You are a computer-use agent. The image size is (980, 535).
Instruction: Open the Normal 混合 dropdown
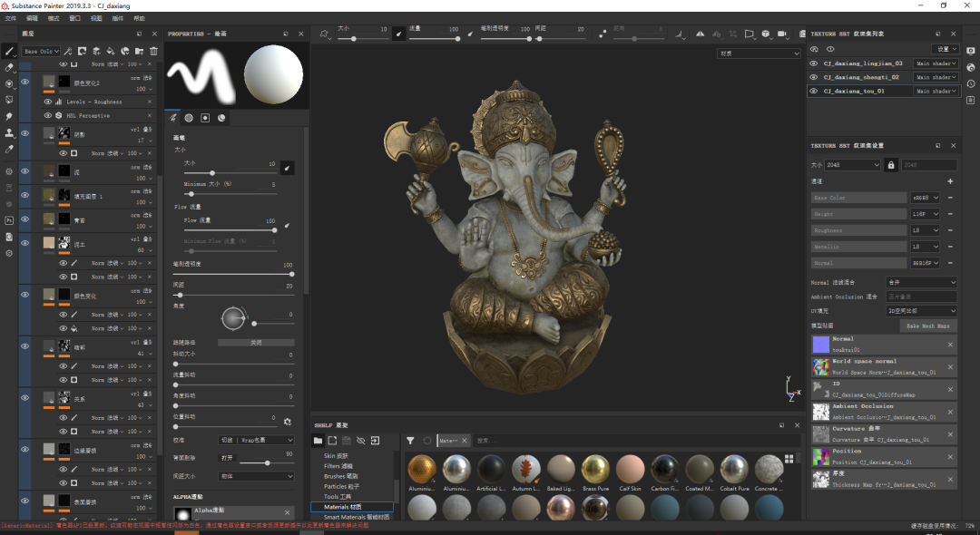point(921,282)
